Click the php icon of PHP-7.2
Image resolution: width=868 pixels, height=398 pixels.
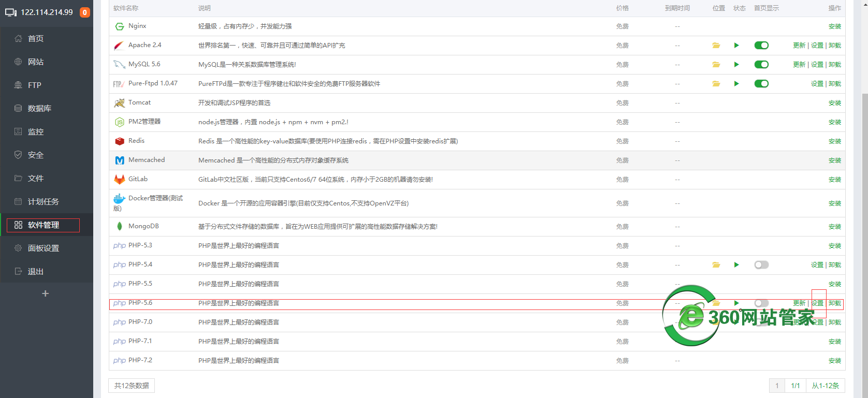[120, 361]
